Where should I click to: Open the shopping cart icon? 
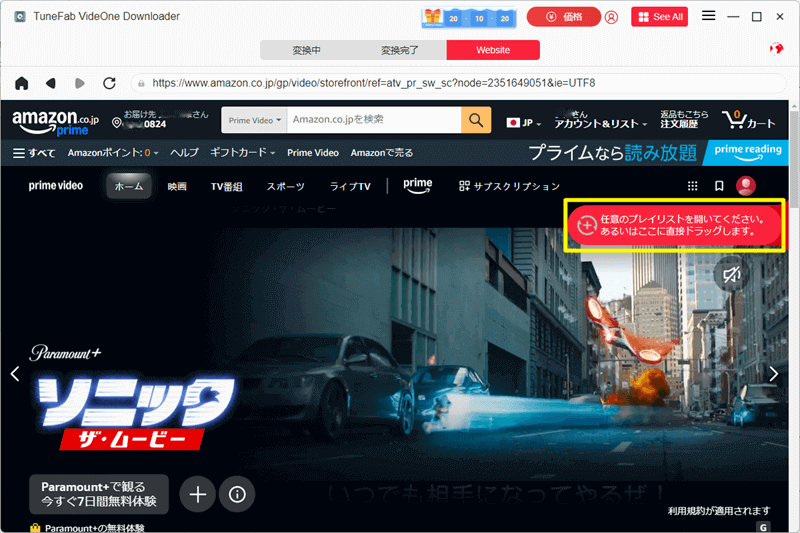748,120
